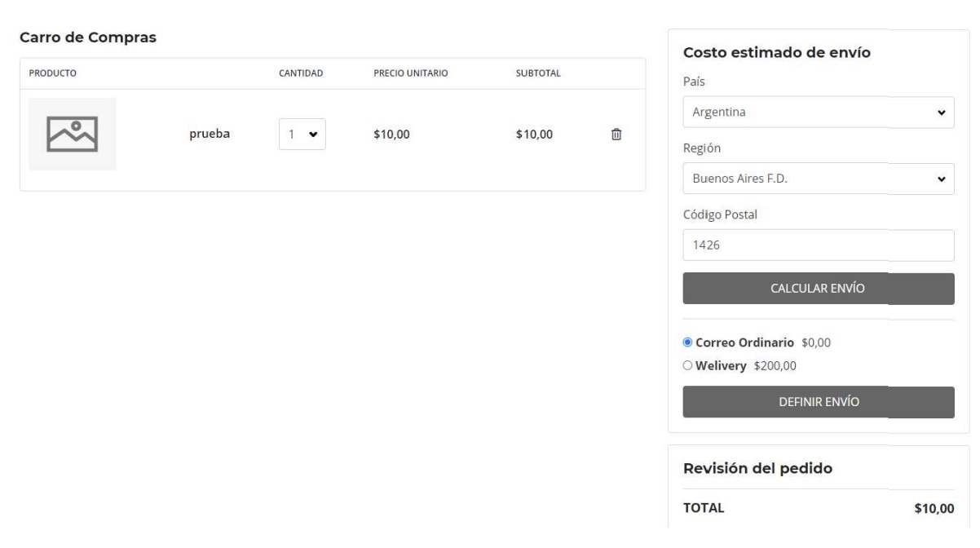This screenshot has width=980, height=548.
Task: Choose the Welivery shipping radio option
Action: [x=687, y=365]
